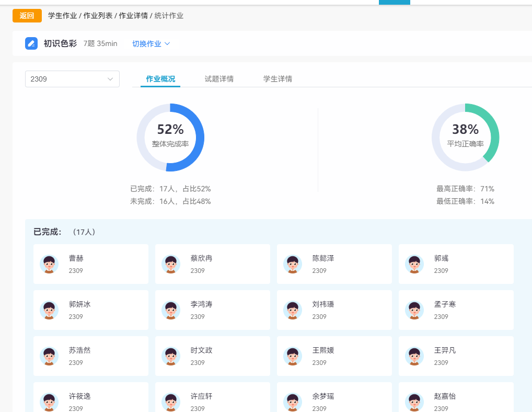This screenshot has width=532, height=412.
Task: Click the chevron next to 切换作业
Action: click(167, 44)
